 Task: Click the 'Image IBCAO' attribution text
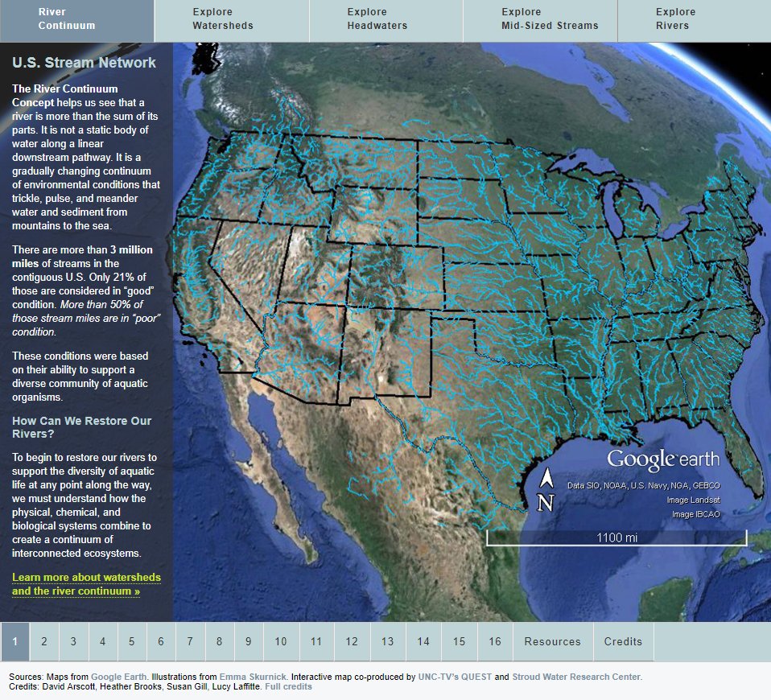coord(696,514)
